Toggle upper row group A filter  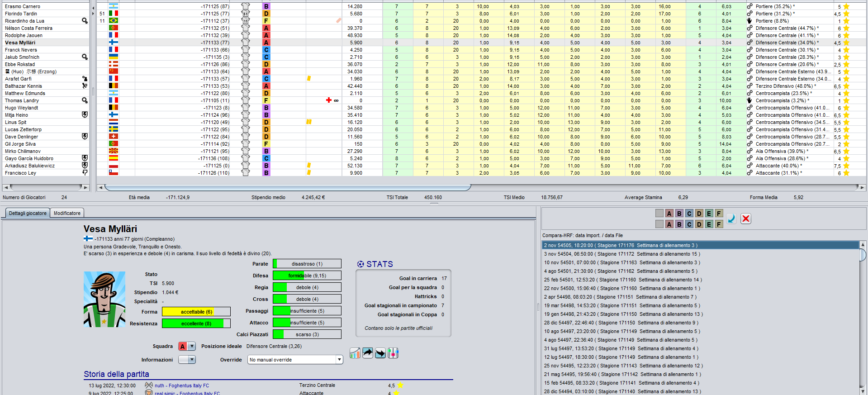point(669,214)
